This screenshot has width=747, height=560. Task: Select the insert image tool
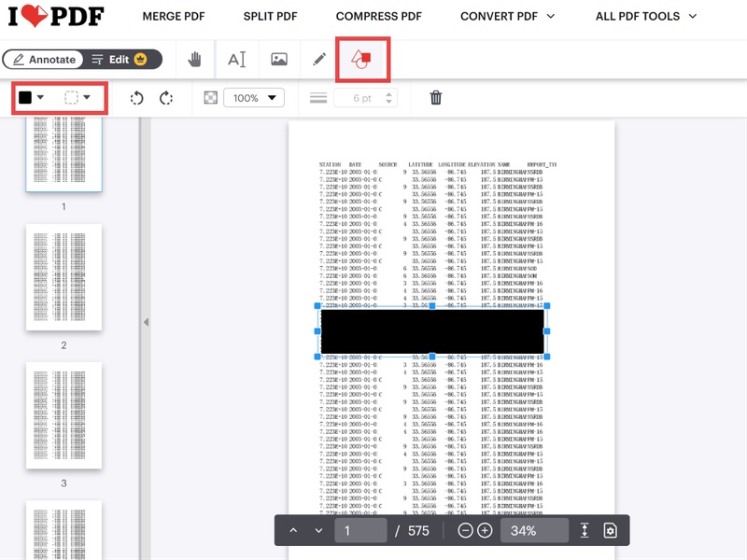[279, 60]
